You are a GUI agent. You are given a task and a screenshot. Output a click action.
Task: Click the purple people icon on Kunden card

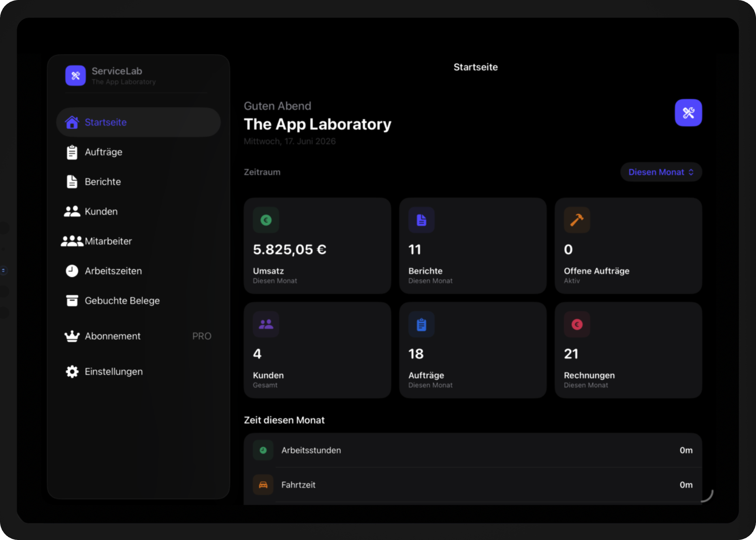266,324
